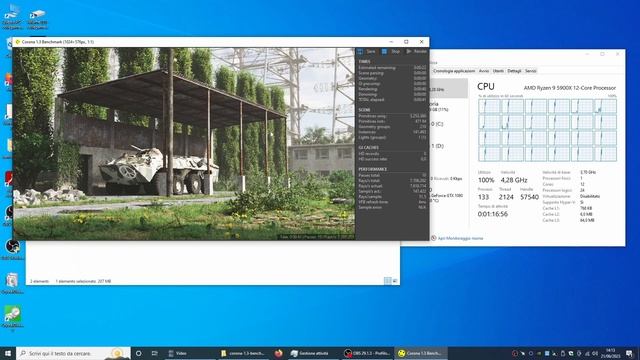The image size is (640, 360).
Task: Click the volume icon in the system tray
Action: click(x=595, y=353)
